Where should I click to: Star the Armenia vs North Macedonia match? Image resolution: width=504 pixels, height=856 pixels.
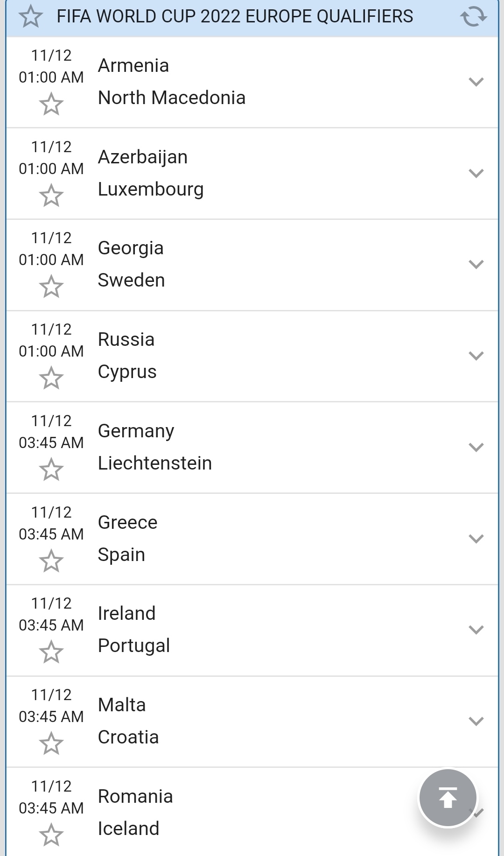click(51, 104)
